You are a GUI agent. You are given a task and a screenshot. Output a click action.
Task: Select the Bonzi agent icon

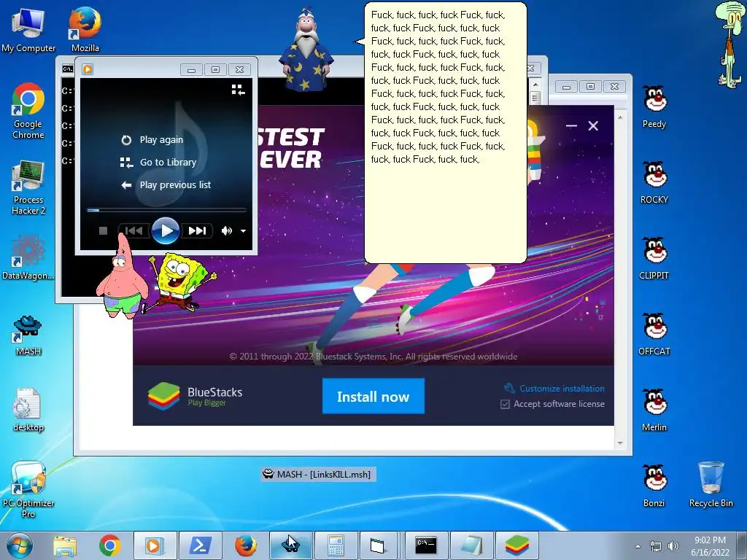pyautogui.click(x=654, y=485)
